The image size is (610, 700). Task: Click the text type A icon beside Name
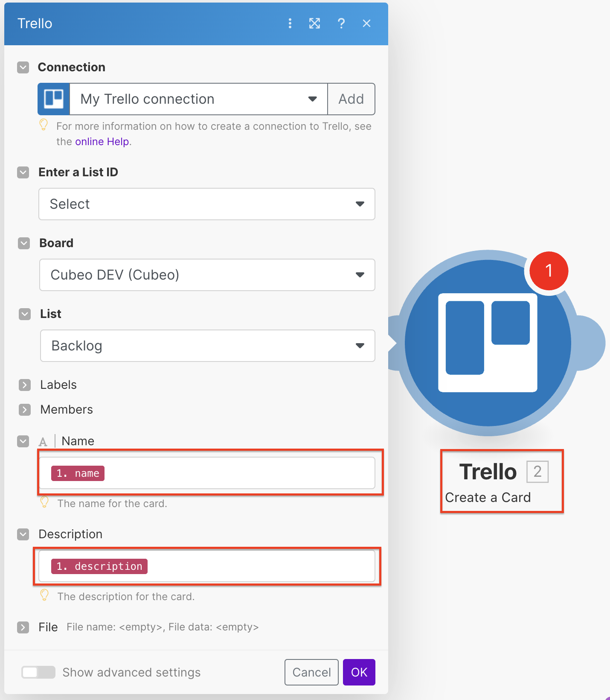click(43, 441)
